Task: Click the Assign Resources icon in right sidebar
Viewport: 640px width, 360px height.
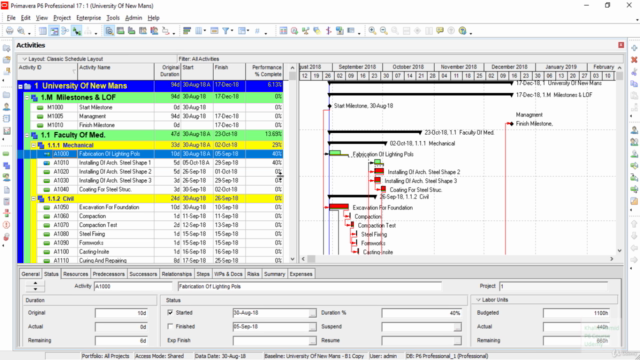Action: pos(634,130)
